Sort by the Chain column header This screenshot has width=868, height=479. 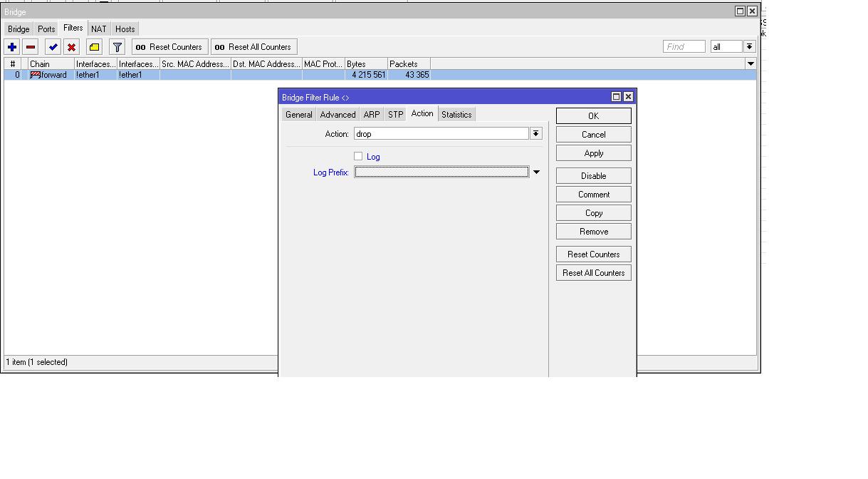pyautogui.click(x=51, y=64)
